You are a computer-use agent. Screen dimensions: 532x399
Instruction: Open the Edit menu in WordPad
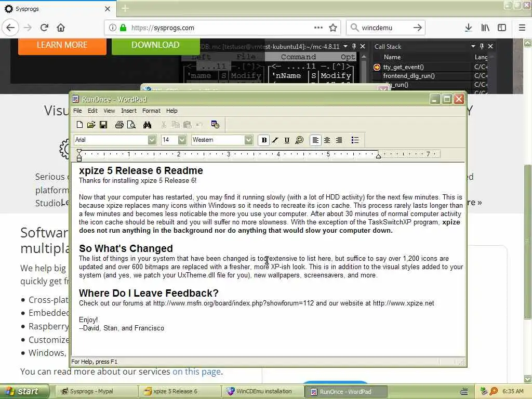pyautogui.click(x=92, y=111)
